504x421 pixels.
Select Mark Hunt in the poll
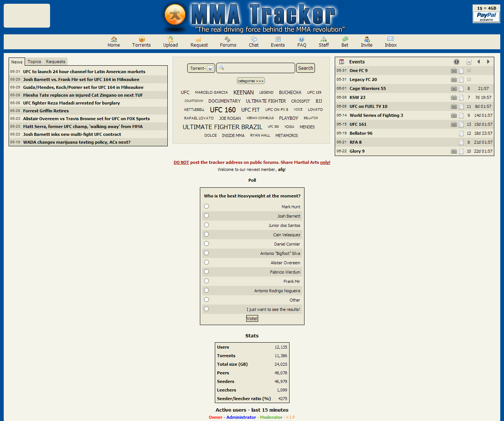pyautogui.click(x=206, y=206)
